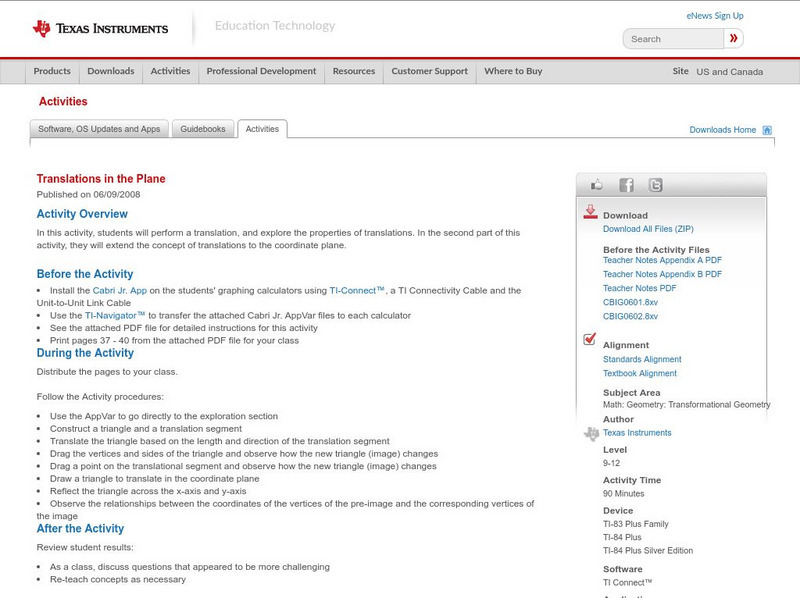Open the Products menu
This screenshot has width=800, height=598.
52,71
